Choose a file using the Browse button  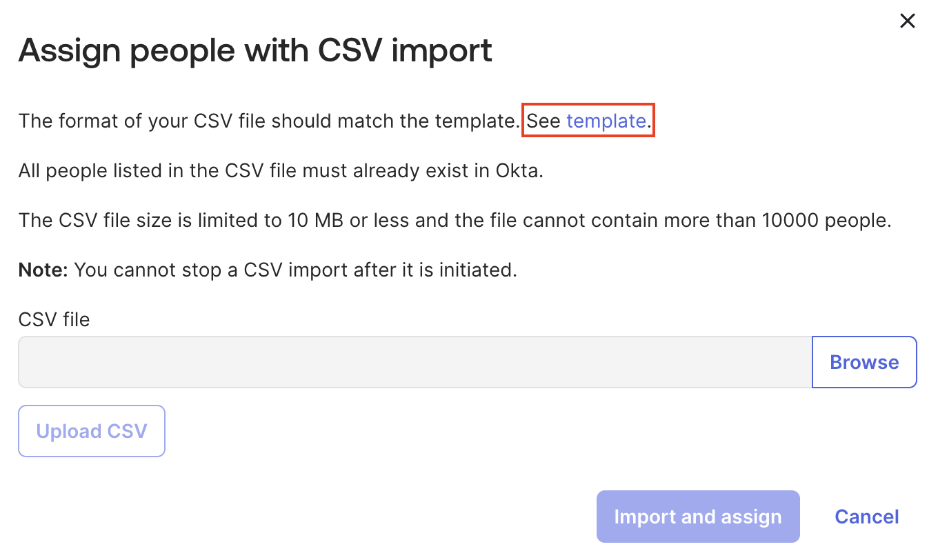tap(864, 361)
